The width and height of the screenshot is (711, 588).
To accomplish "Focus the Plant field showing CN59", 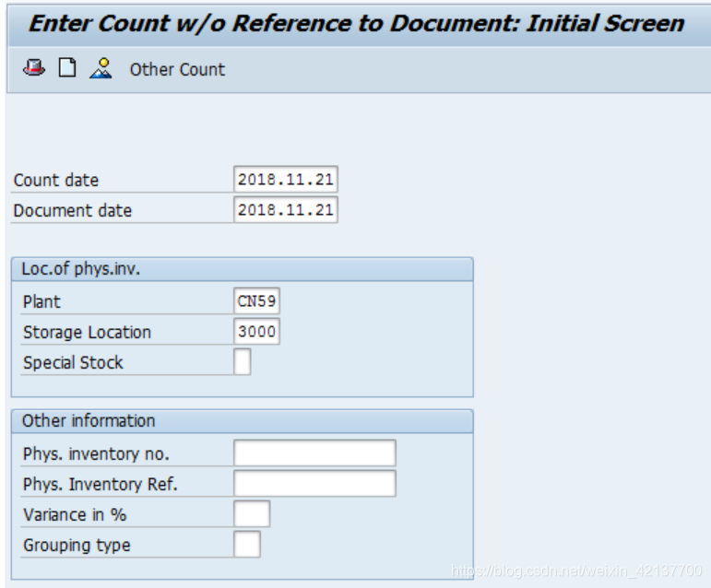I will (256, 300).
